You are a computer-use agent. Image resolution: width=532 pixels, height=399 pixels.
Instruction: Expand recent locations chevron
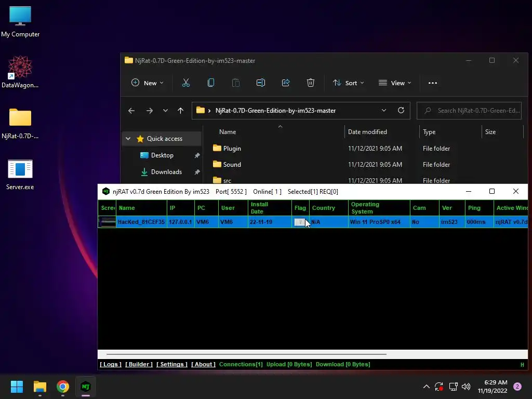point(165,111)
